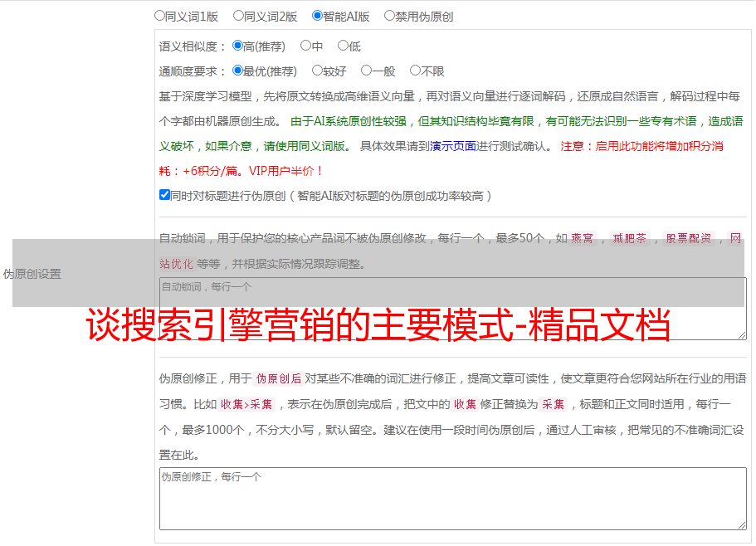Set 语义相似度 to 中

(x=305, y=46)
